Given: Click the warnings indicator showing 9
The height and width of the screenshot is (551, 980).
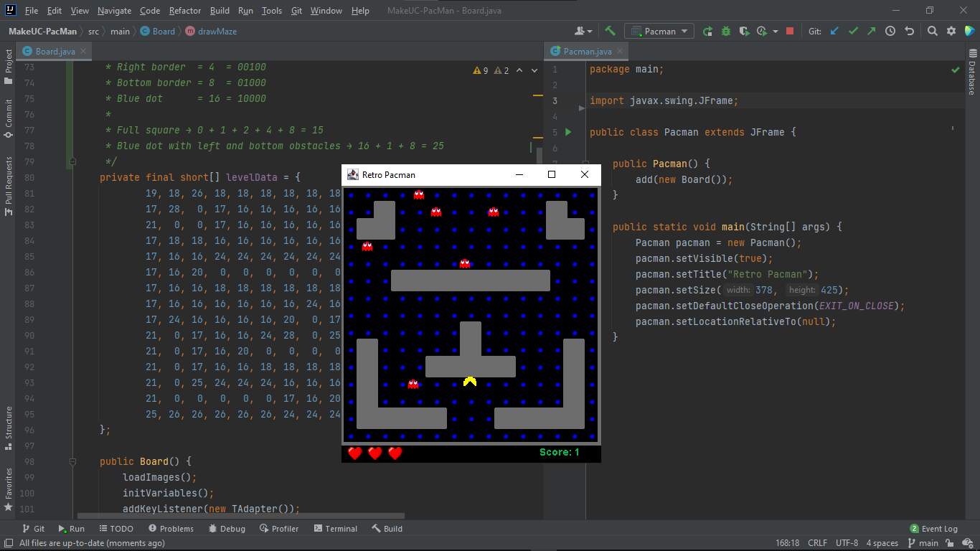Looking at the screenshot, I should point(481,70).
